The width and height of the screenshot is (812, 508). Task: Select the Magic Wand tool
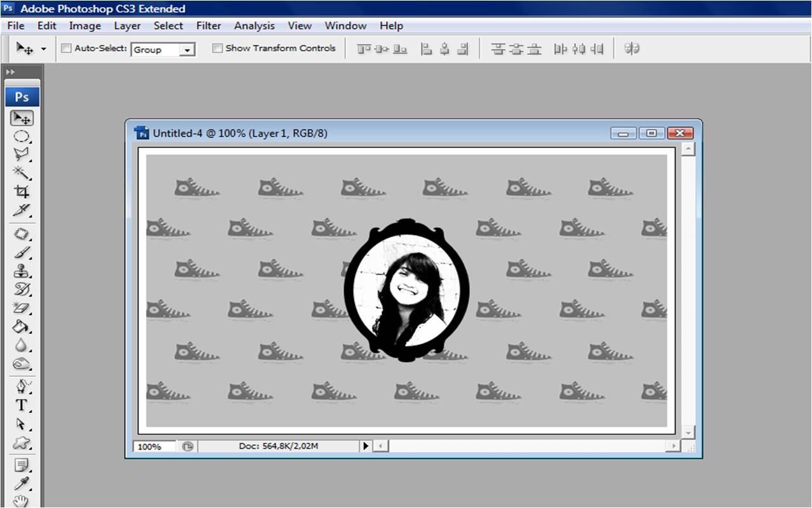coord(22,173)
